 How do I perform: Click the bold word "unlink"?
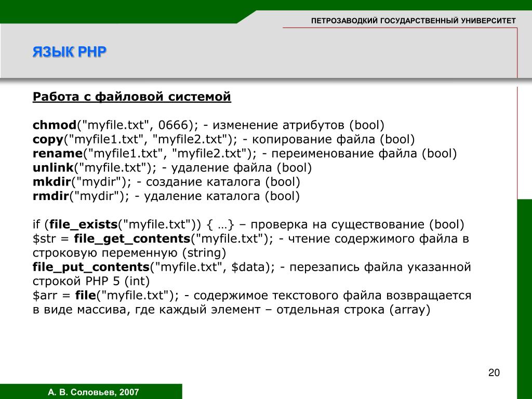coord(53,168)
